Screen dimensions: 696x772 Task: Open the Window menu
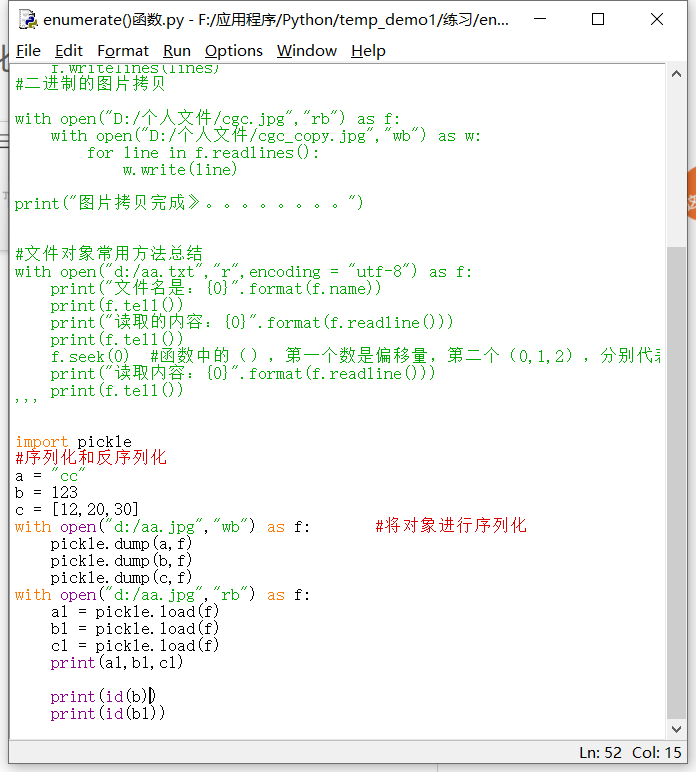(x=307, y=51)
